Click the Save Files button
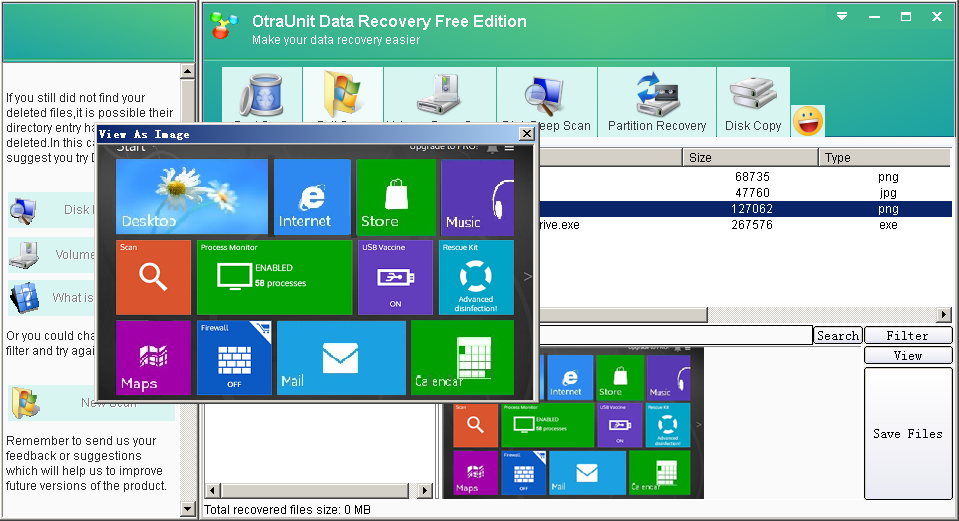The width and height of the screenshot is (959, 521). coord(908,434)
